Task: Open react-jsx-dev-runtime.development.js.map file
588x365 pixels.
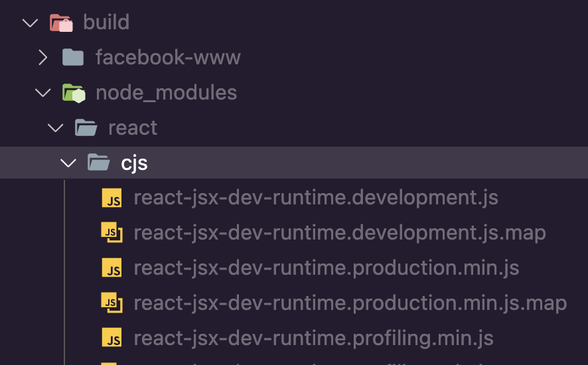Action: [x=340, y=233]
